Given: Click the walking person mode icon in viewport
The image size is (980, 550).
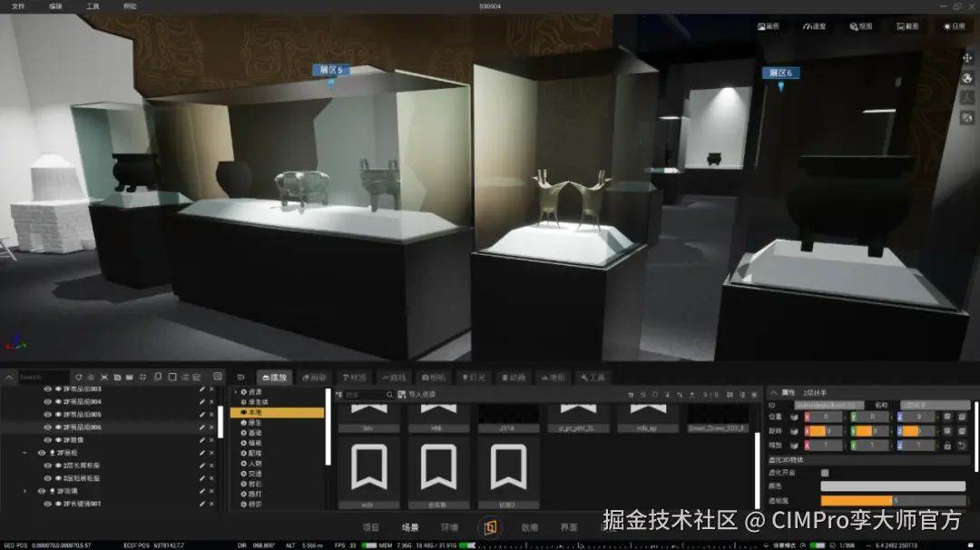Looking at the screenshot, I should pos(967,97).
